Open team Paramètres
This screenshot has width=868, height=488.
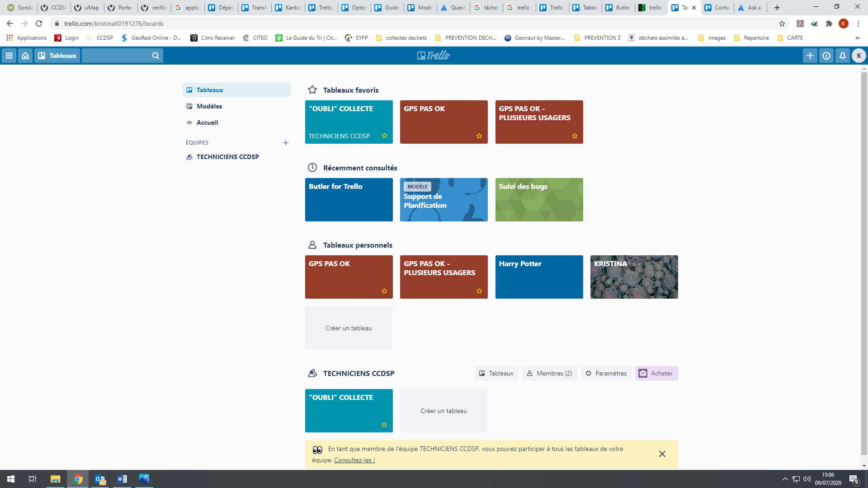tap(606, 373)
